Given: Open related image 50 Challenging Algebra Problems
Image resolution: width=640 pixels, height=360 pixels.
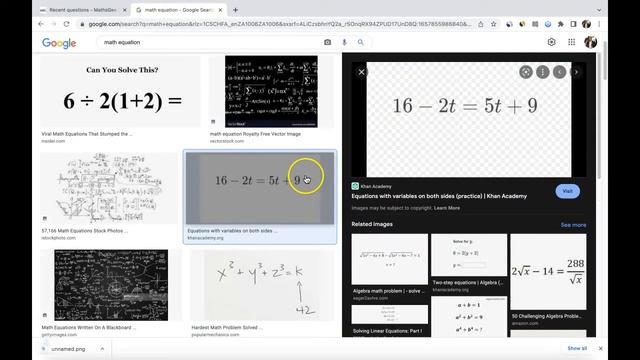Looking at the screenshot, I should [548, 272].
